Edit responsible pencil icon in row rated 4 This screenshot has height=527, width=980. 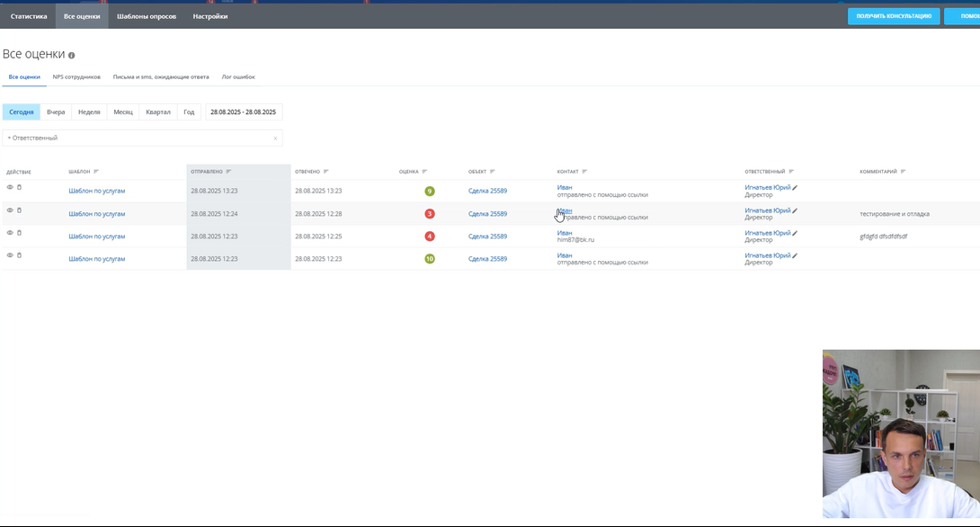[x=795, y=233]
